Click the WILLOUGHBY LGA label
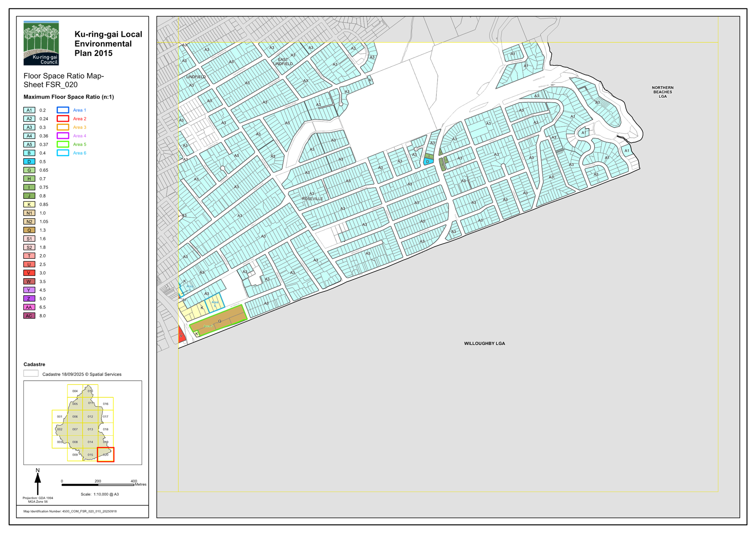Viewport: 756px width, 534px height. click(484, 344)
